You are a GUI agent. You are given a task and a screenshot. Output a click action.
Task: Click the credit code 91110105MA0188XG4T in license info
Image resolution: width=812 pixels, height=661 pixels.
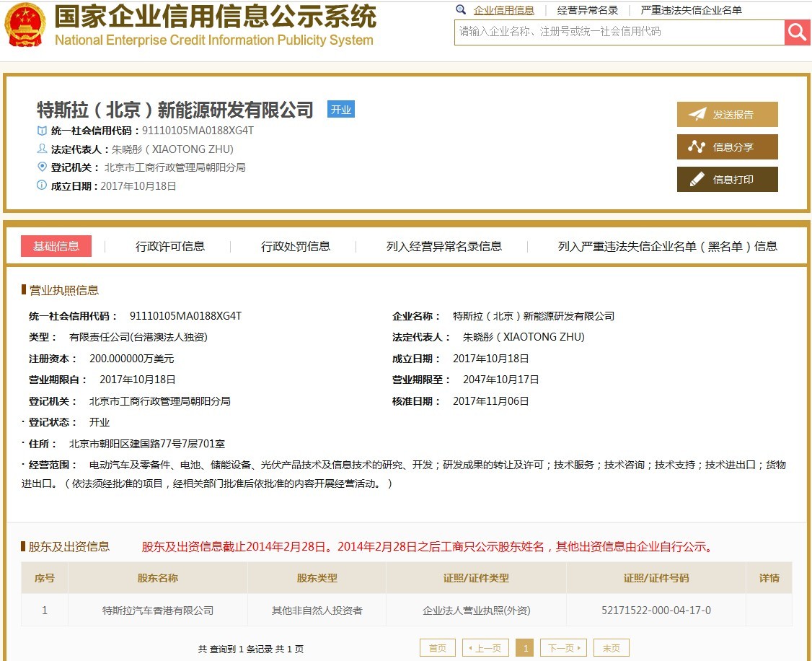[185, 316]
